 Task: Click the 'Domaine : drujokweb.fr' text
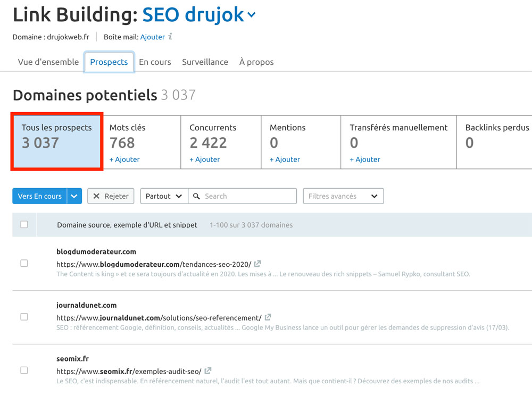click(x=51, y=37)
